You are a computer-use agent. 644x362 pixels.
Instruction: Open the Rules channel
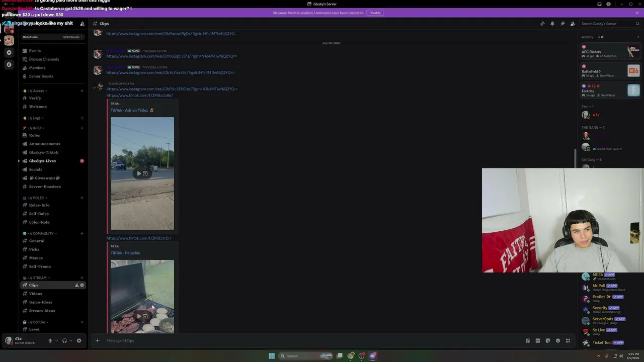(53, 135)
